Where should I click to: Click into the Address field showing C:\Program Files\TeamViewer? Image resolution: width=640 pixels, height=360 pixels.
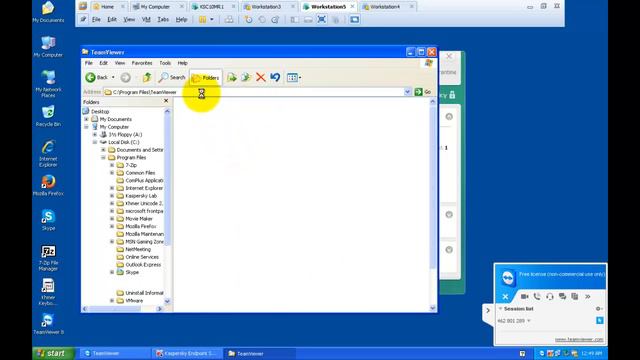tap(253, 92)
